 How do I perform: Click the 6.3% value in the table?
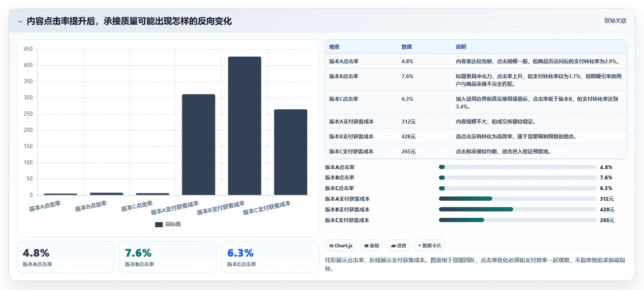(407, 99)
